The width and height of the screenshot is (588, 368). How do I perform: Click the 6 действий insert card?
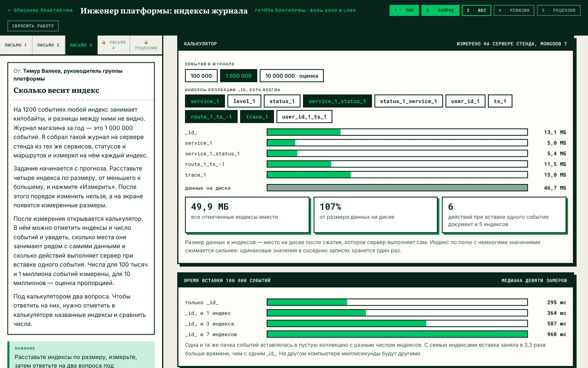(x=504, y=215)
